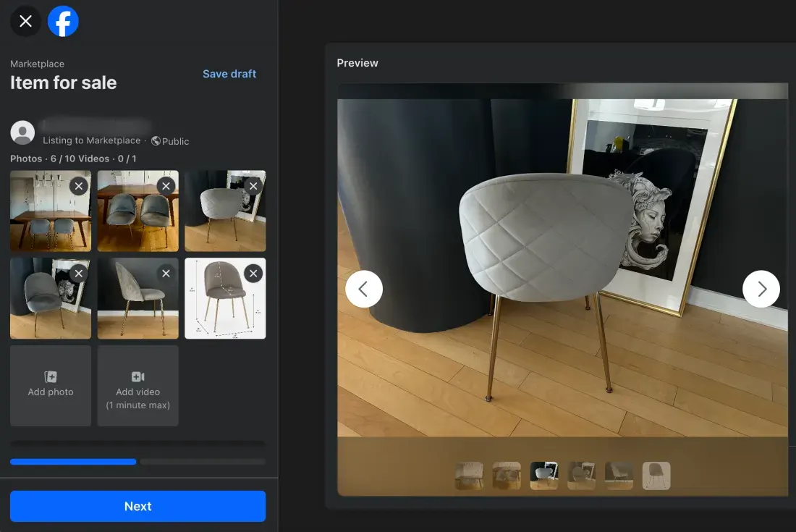Viewport: 796px width, 532px height.
Task: Open sixth preview strip thumbnail with white background
Action: point(656,476)
